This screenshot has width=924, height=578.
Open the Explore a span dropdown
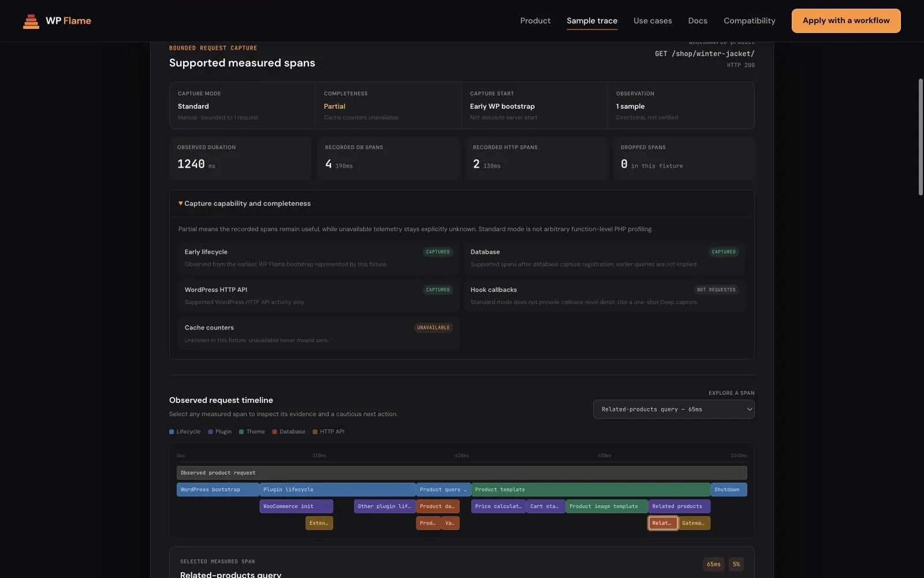pos(673,409)
